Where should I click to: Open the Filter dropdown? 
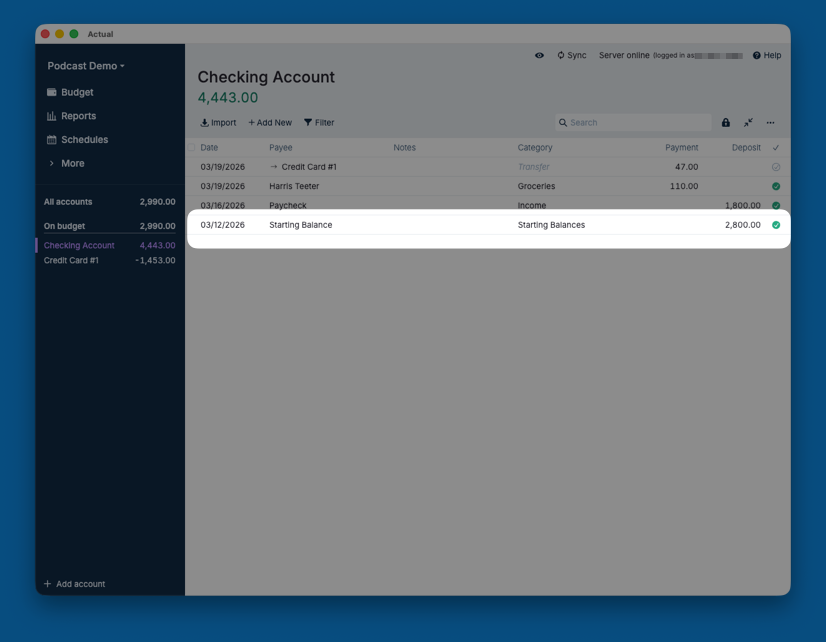(319, 123)
